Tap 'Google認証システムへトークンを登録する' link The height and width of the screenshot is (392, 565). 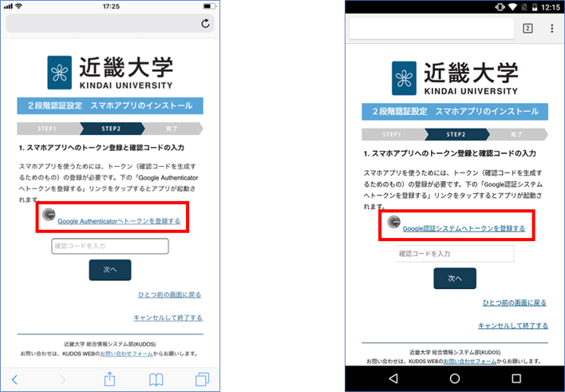pyautogui.click(x=464, y=228)
